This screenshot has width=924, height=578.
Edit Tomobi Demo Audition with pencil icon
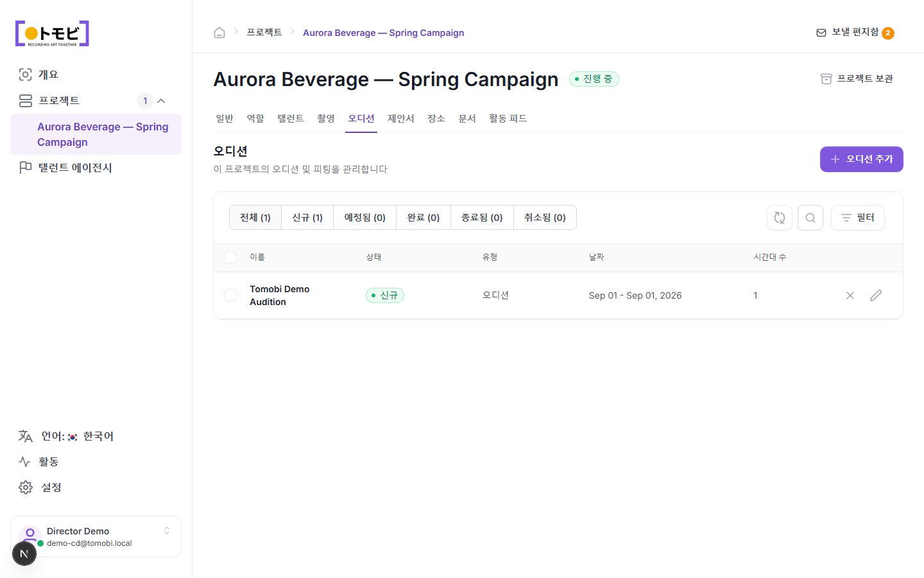point(876,295)
